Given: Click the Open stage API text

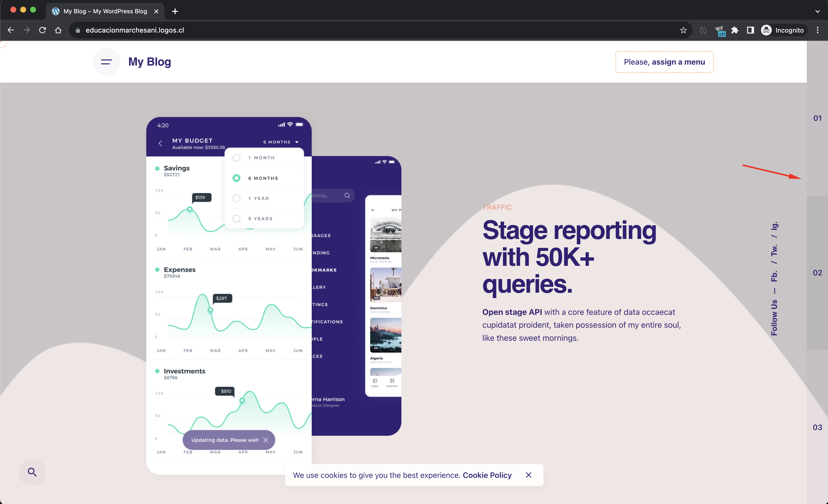Looking at the screenshot, I should tap(512, 312).
